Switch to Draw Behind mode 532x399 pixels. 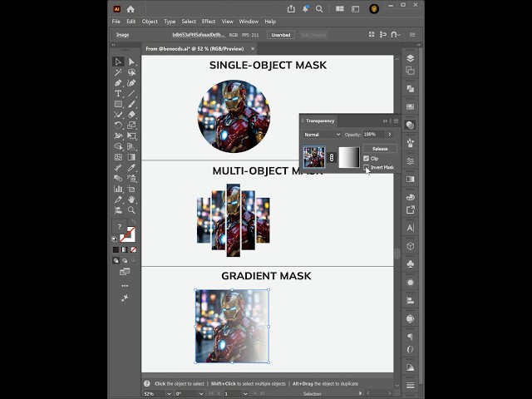[125, 260]
